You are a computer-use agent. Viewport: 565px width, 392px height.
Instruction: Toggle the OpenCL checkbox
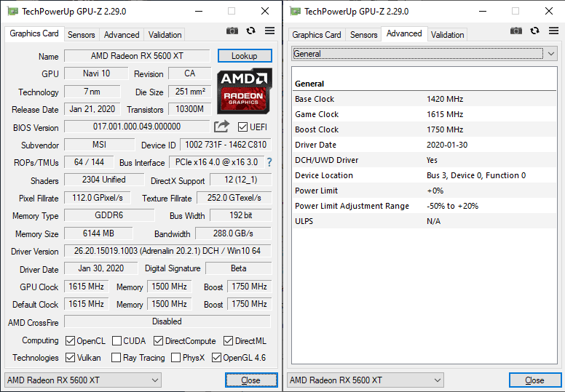click(x=71, y=341)
